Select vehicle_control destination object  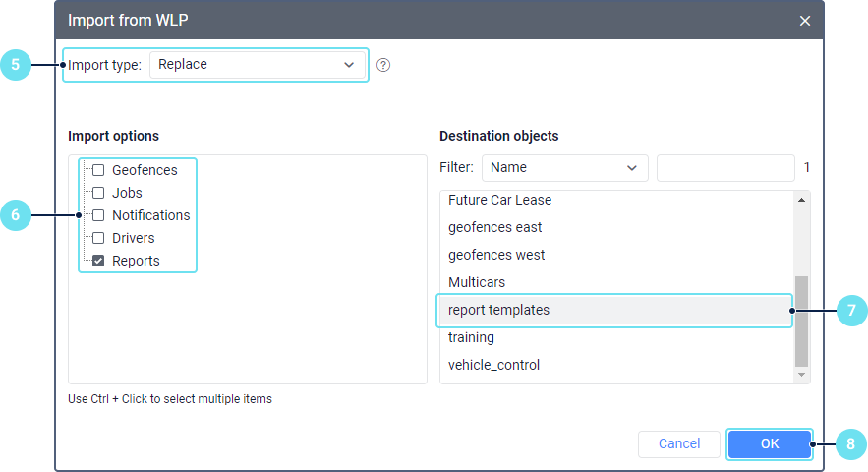pyautogui.click(x=493, y=365)
